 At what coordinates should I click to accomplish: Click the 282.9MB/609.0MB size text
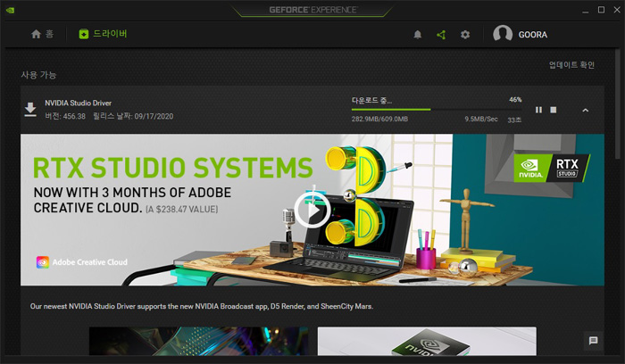tap(379, 119)
